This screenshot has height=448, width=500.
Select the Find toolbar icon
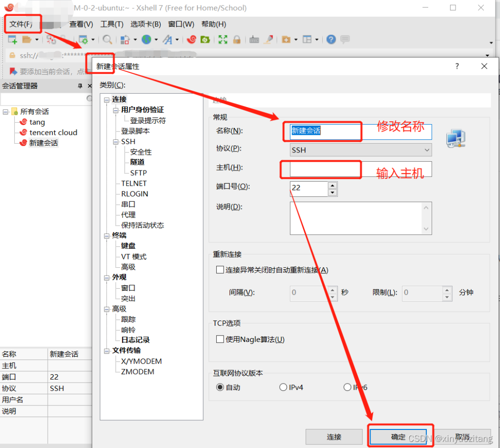(107, 40)
